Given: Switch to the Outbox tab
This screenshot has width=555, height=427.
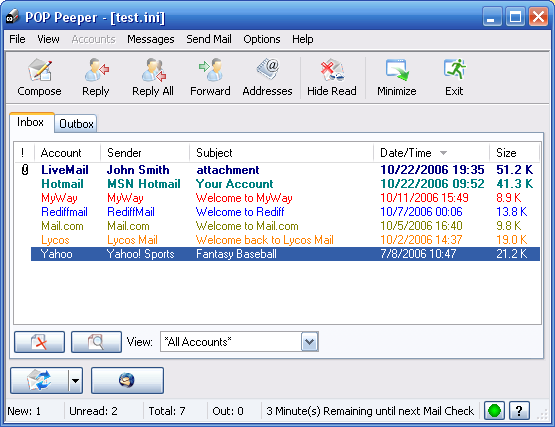Looking at the screenshot, I should tap(76, 124).
